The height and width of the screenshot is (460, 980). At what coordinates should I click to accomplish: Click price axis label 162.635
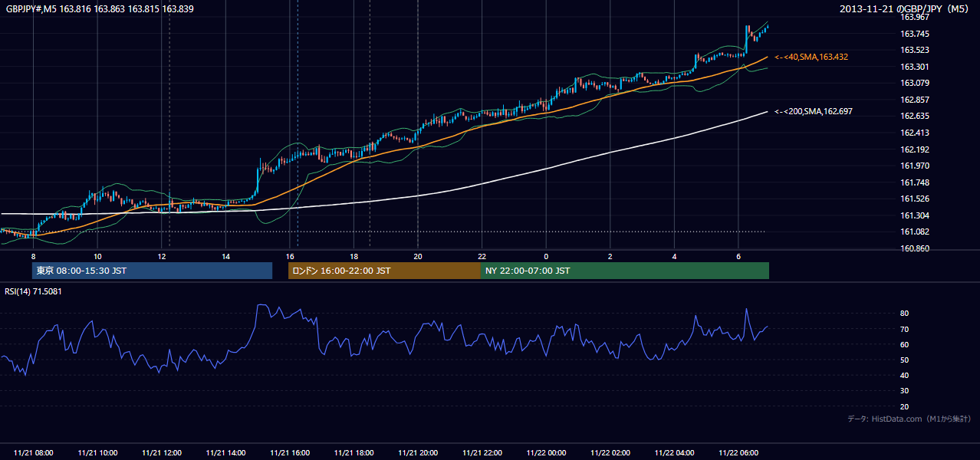click(x=915, y=117)
